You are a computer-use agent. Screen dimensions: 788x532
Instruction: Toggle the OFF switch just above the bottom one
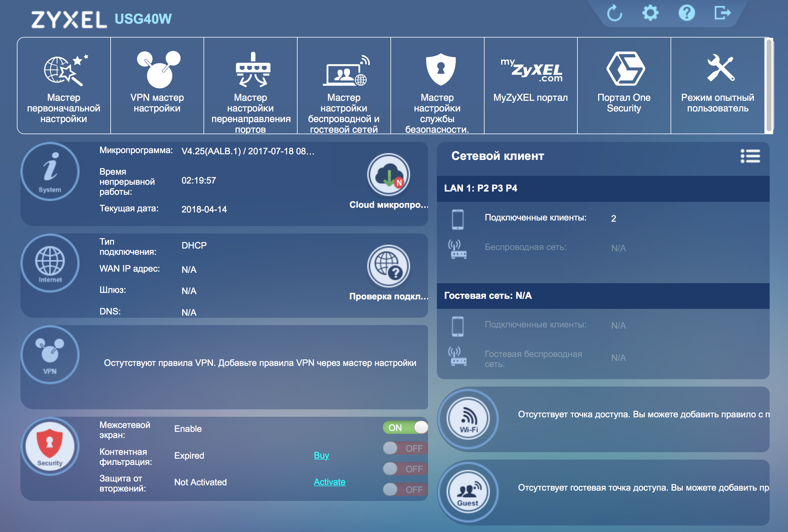pos(405,469)
